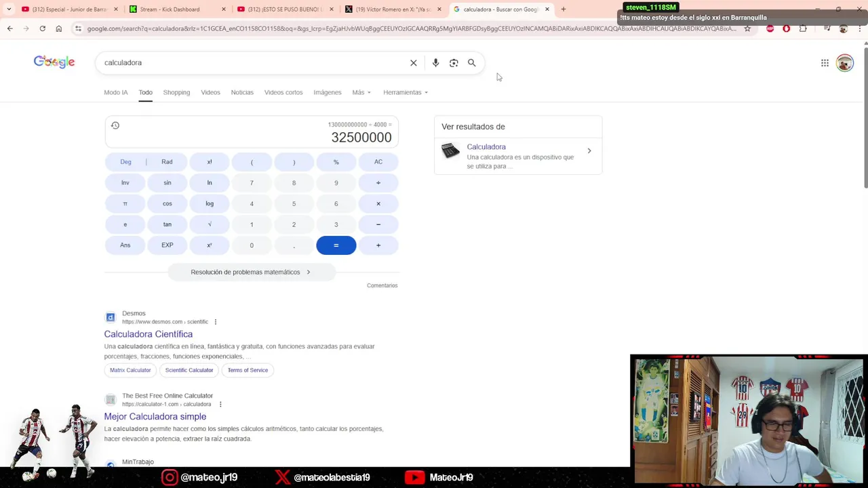Image resolution: width=868 pixels, height=488 pixels.
Task: Click the factorial x! key
Action: click(210, 162)
